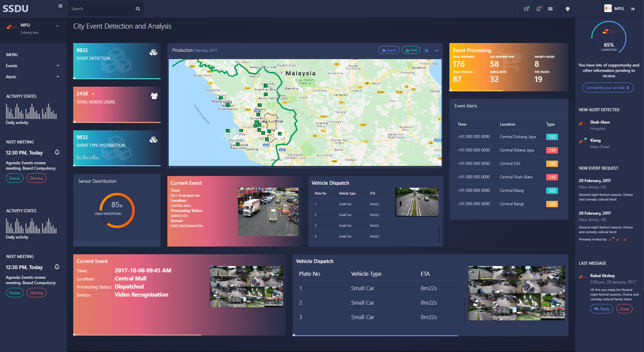This screenshot has height=352, width=644.
Task: Open the Events sidebar menu item
Action: [33, 66]
